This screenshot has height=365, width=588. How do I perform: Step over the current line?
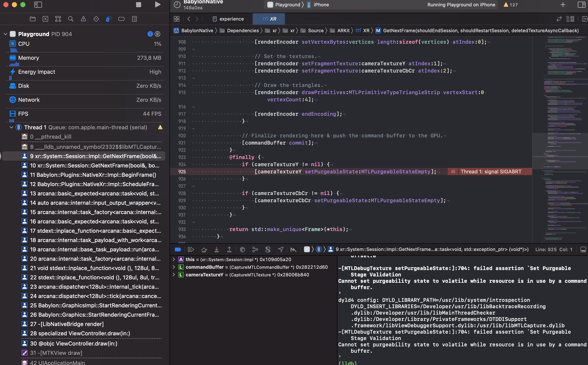[x=204, y=249]
